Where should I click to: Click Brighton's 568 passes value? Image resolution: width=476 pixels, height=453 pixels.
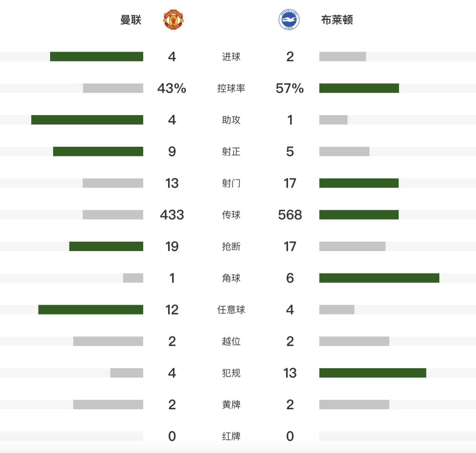[x=290, y=215]
